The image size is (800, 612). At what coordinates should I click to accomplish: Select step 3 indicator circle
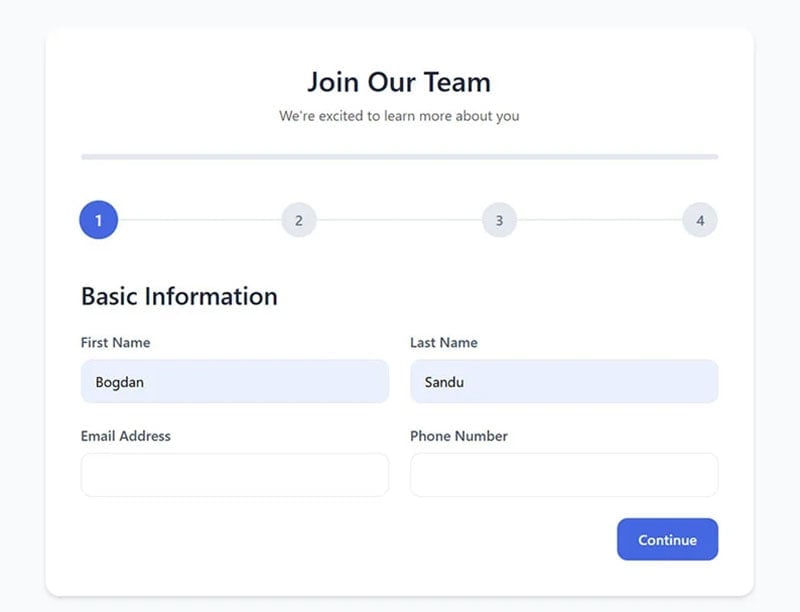pyautogui.click(x=499, y=220)
